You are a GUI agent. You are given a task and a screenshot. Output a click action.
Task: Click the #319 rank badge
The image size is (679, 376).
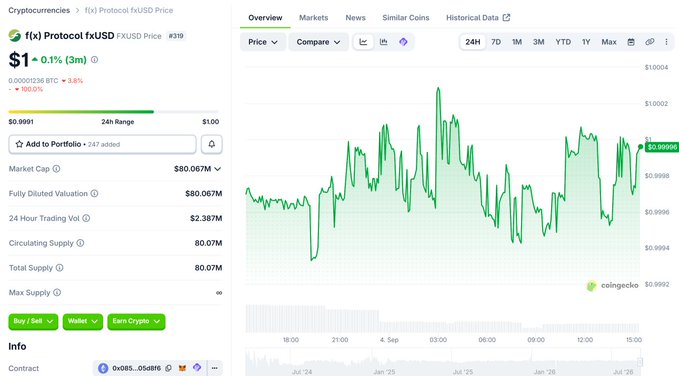click(176, 36)
